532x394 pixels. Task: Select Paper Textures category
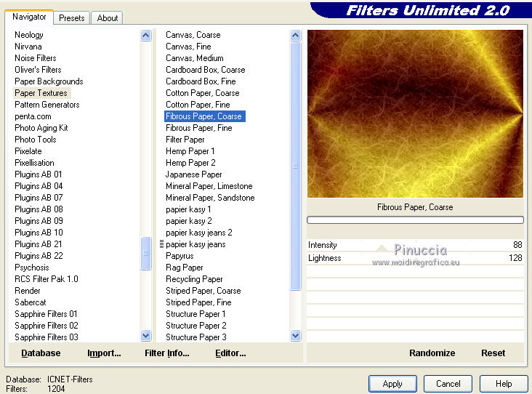point(41,93)
